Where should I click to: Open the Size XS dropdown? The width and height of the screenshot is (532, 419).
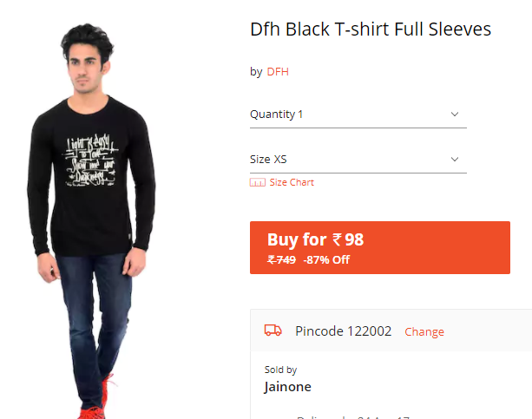[358, 160]
